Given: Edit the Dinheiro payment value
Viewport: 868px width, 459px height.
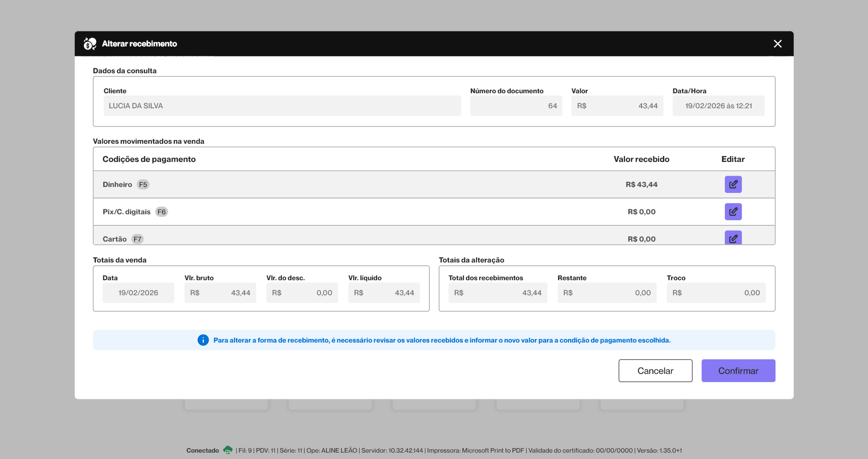Looking at the screenshot, I should 733,184.
